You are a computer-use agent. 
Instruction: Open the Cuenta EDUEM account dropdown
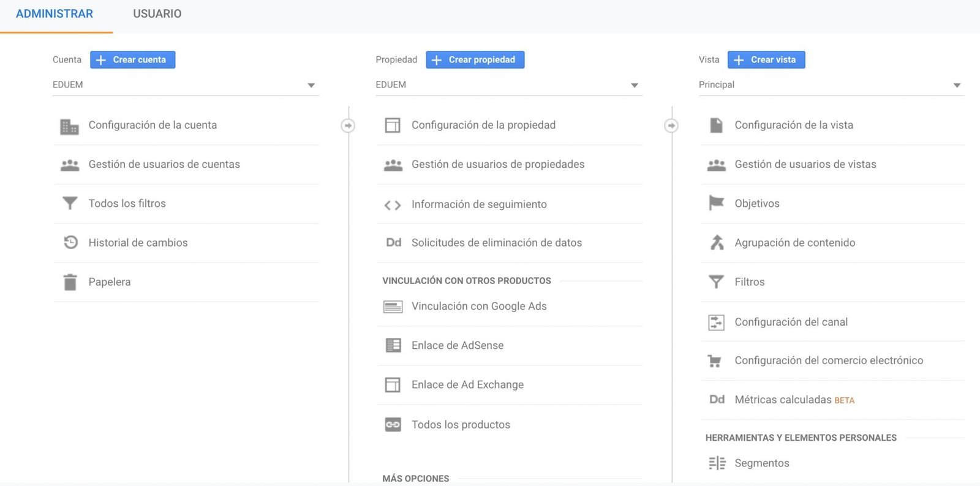186,85
